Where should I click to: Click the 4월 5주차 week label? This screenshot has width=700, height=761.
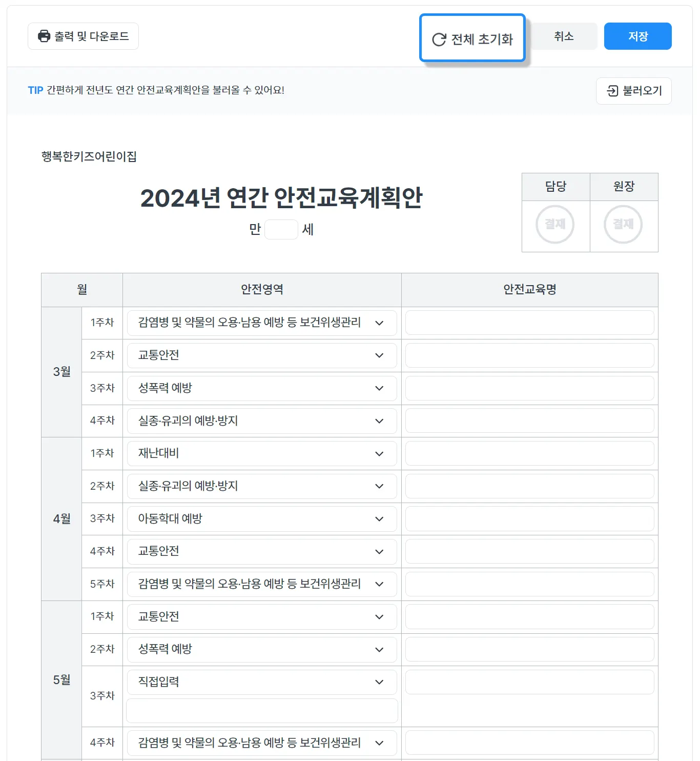click(102, 584)
